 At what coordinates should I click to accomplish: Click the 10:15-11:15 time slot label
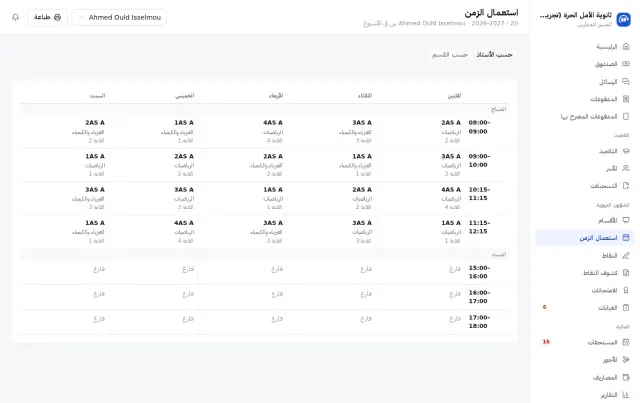tap(479, 194)
